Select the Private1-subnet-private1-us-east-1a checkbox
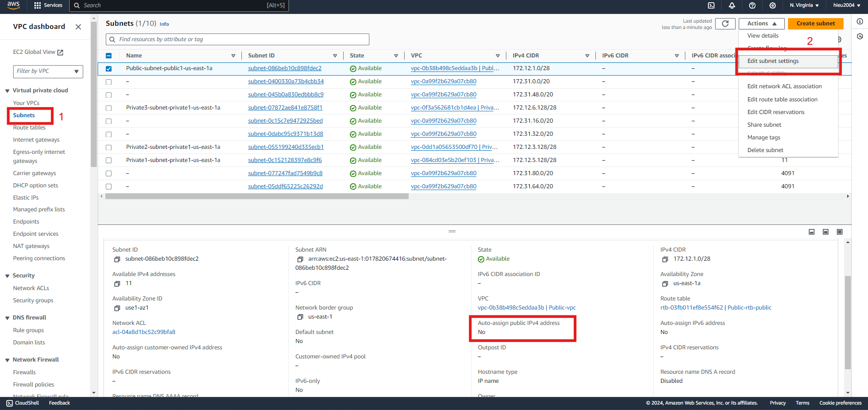Viewport: 868px width, 410px height. pyautogui.click(x=108, y=161)
